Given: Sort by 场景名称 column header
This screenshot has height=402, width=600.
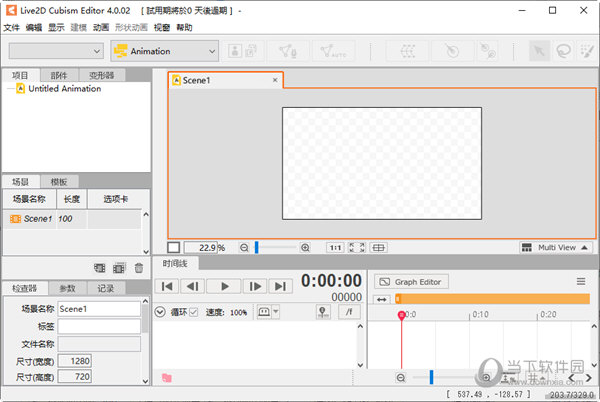Looking at the screenshot, I should point(29,199).
